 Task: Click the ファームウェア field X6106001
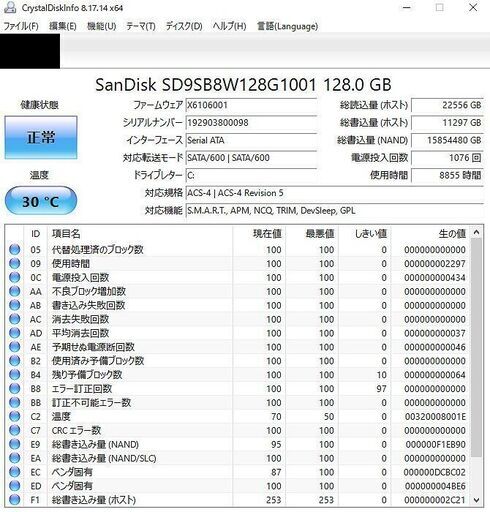(x=251, y=105)
